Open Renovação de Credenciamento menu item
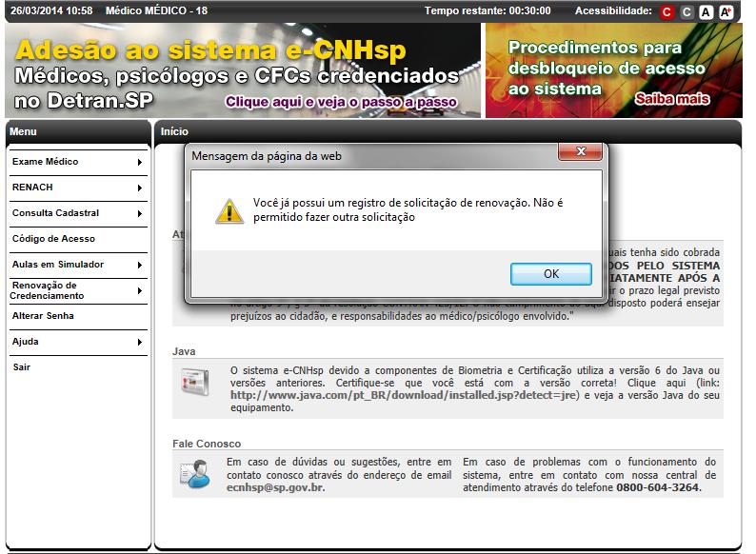Screen dimensions: 756x554 click(78, 290)
